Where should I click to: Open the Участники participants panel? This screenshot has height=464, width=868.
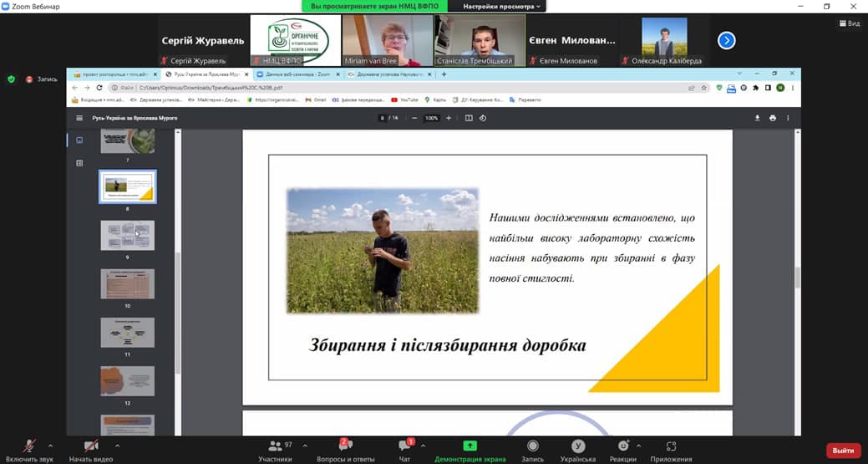[x=275, y=450]
